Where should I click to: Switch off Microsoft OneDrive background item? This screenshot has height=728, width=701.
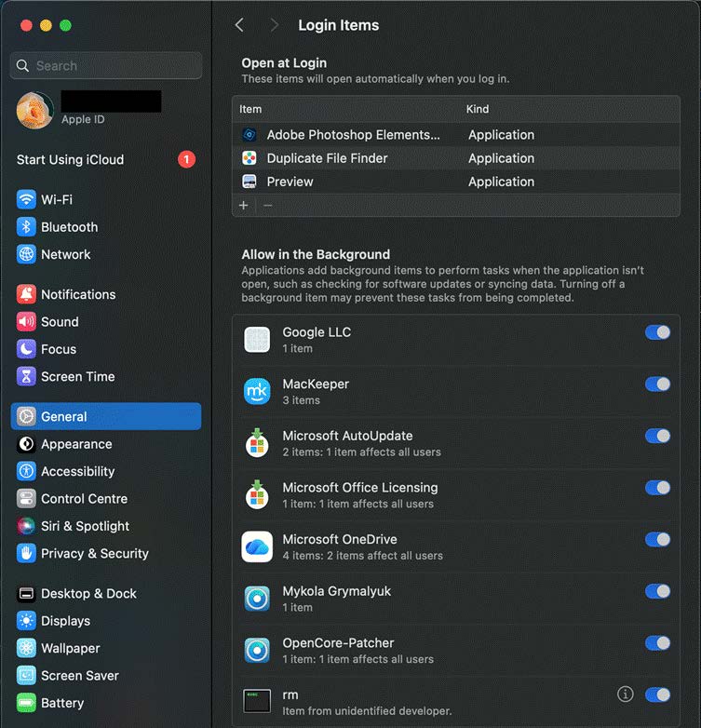pos(657,540)
